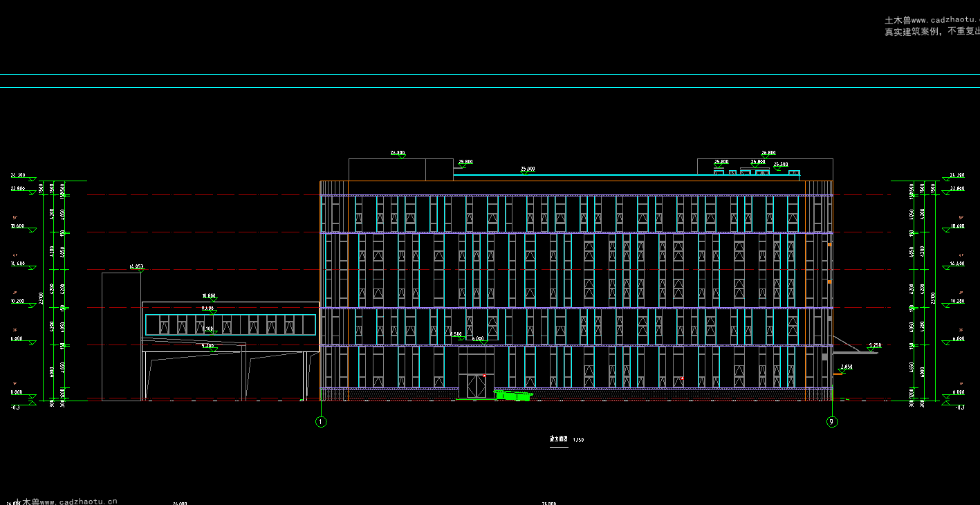Select the main entrance double door

coord(476,386)
